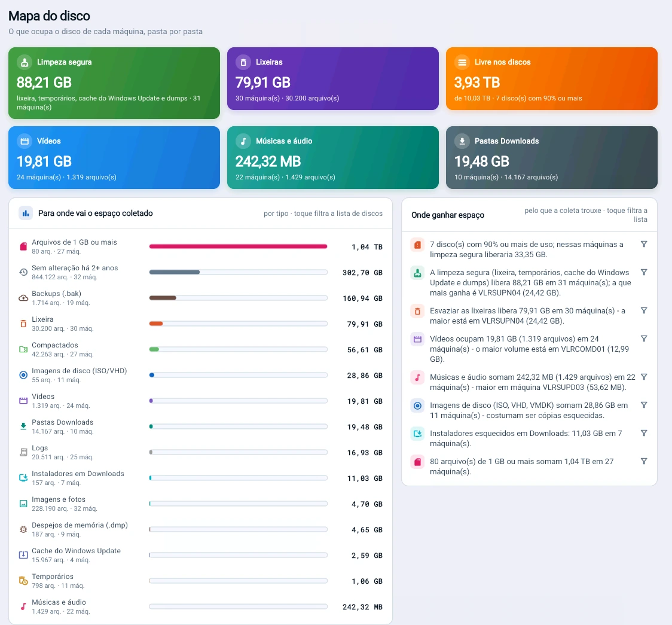Click the 56,61 GB value for Compactados
This screenshot has height=625, width=672.
pyautogui.click(x=365, y=350)
